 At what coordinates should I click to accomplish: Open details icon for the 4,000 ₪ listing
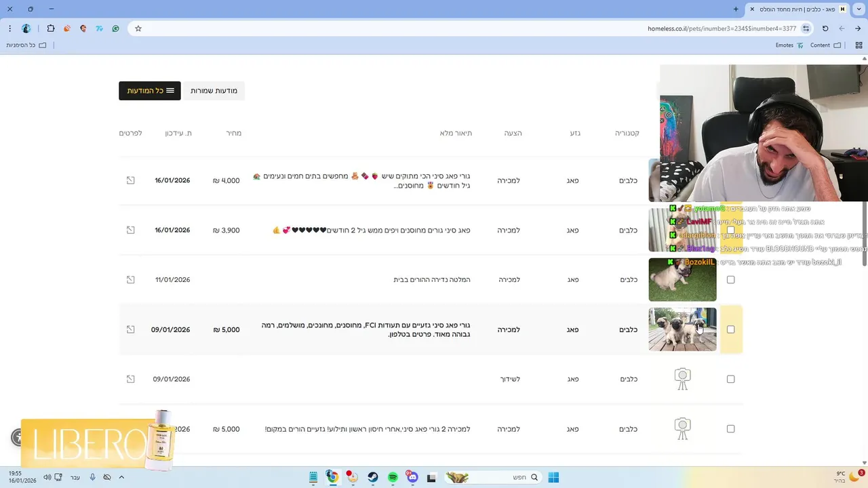(130, 180)
